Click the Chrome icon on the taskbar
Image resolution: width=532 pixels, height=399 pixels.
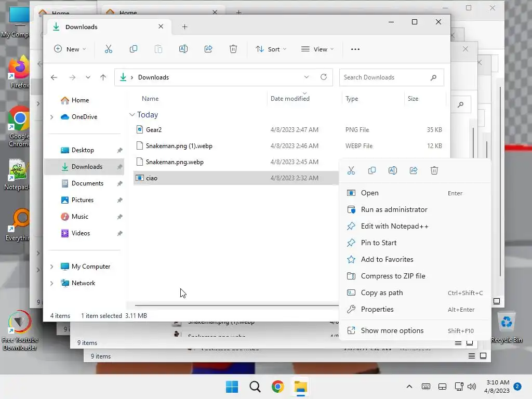click(x=277, y=387)
